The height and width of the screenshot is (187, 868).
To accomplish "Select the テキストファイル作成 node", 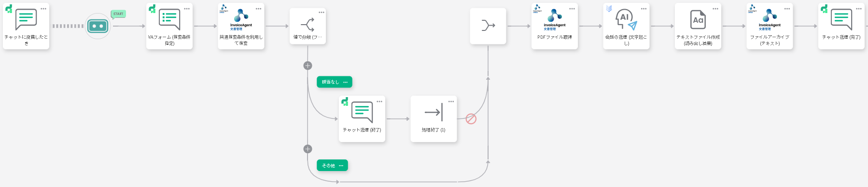I will (698, 26).
